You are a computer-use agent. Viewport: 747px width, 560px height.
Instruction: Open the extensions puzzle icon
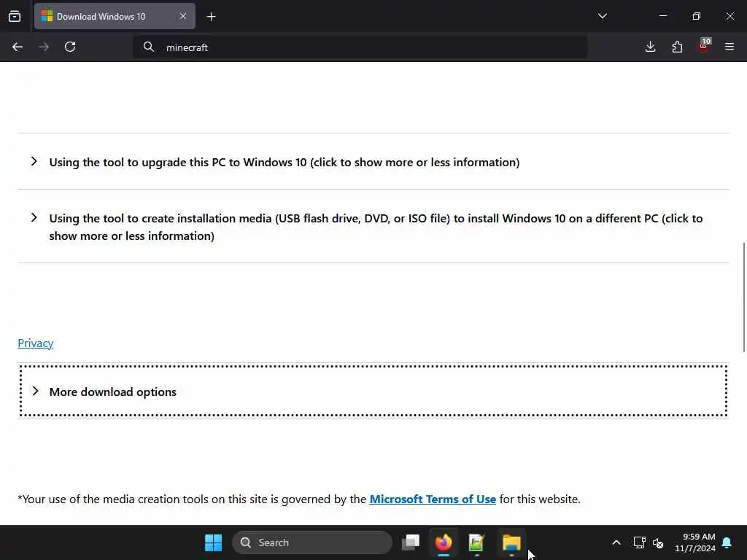point(677,47)
